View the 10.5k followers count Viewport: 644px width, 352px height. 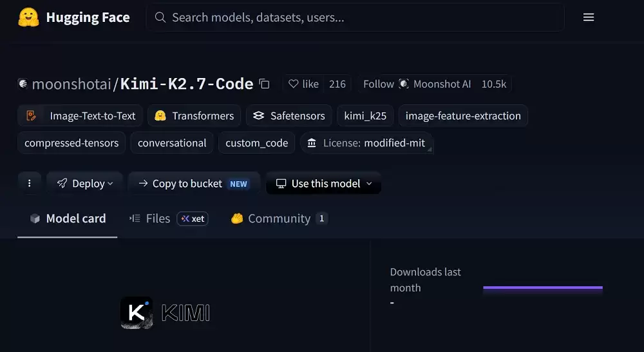click(x=494, y=84)
